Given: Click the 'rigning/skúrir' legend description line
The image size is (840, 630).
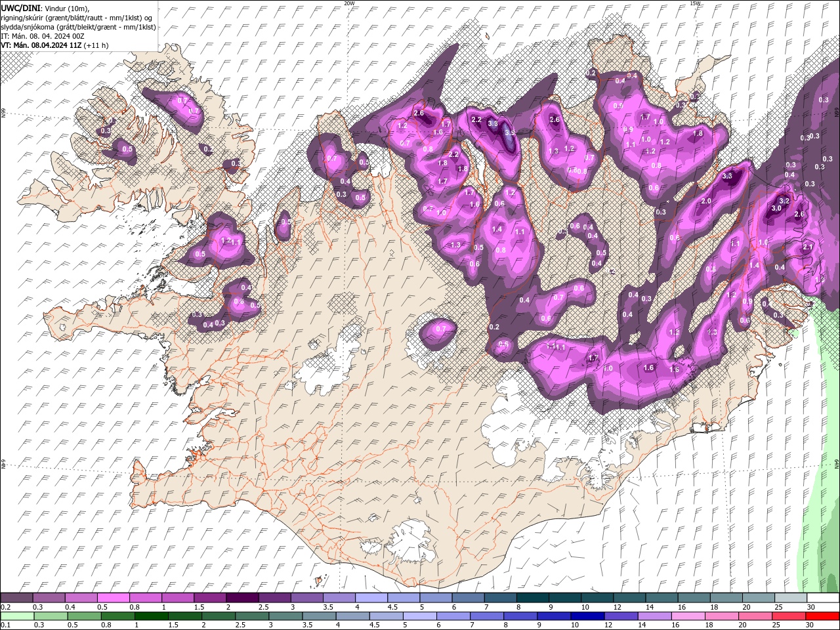Looking at the screenshot, I should pos(75,18).
